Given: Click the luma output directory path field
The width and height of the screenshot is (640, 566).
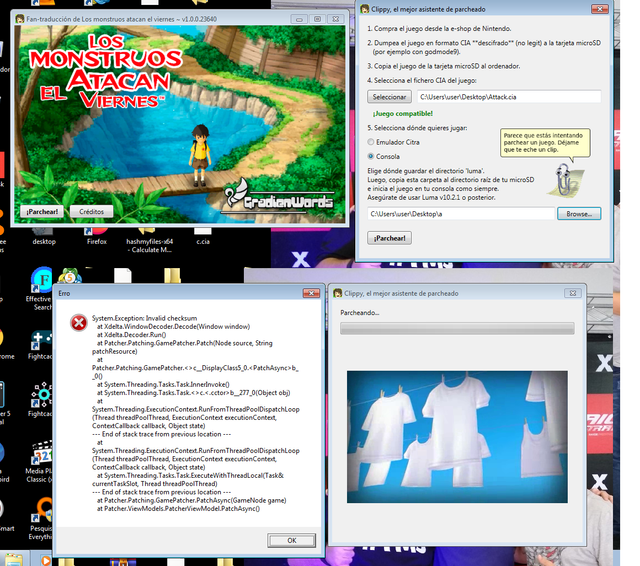Looking at the screenshot, I should (x=461, y=214).
